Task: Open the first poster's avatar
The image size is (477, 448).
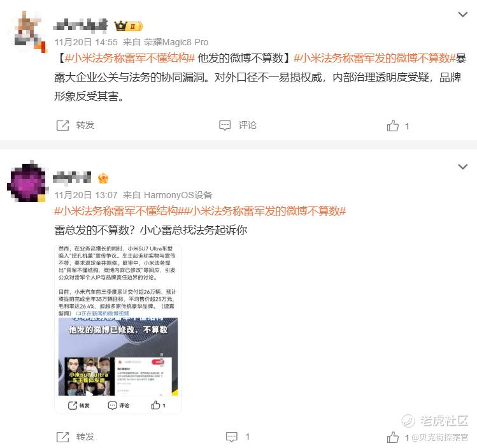Action: pos(30,31)
